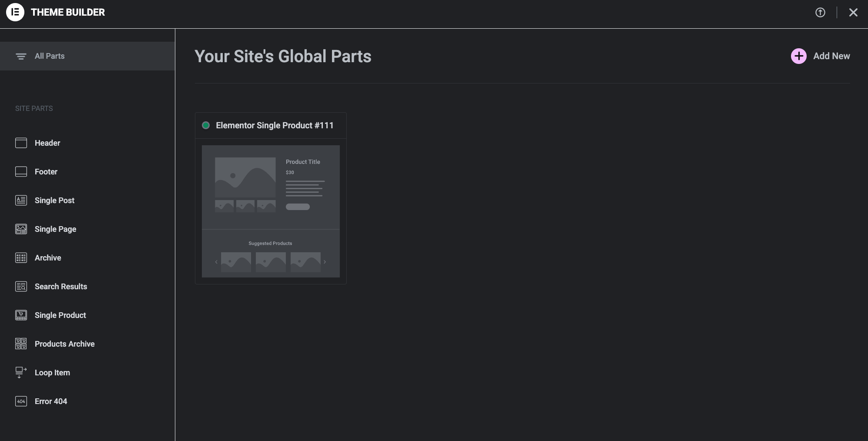Select the Loop Item icon

21,372
